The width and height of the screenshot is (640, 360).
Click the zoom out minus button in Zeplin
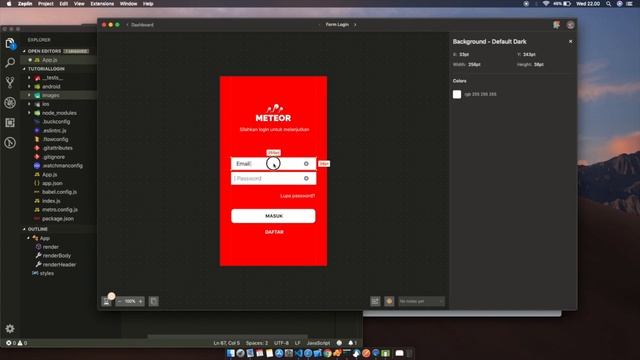[120, 301]
